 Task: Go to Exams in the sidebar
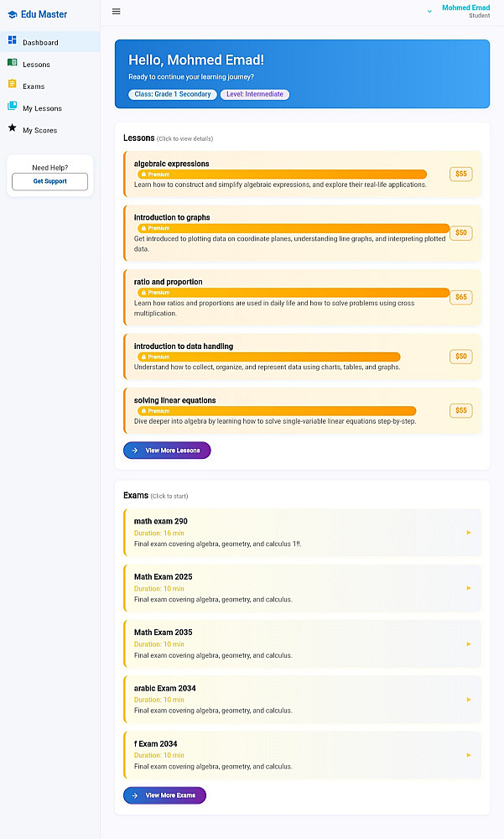pyautogui.click(x=34, y=86)
